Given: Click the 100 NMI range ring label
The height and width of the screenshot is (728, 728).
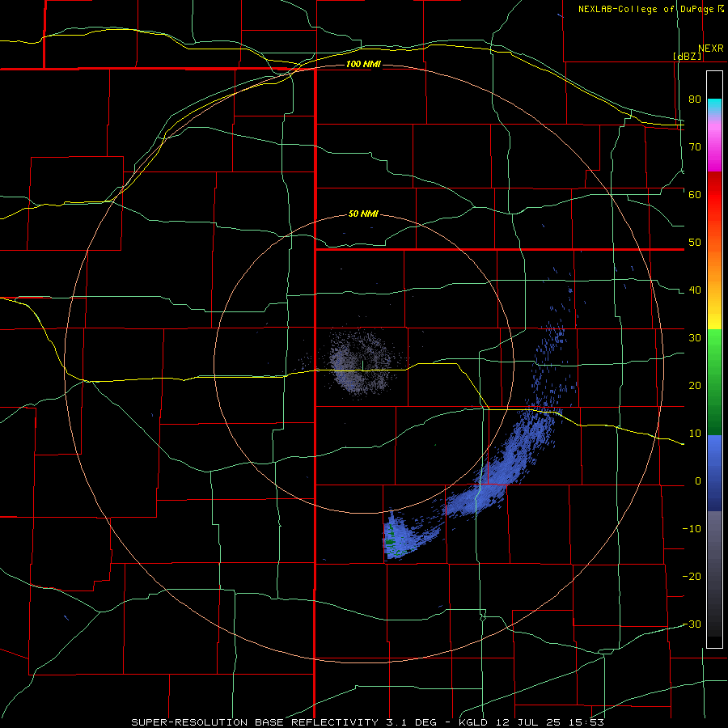Looking at the screenshot, I should (363, 64).
